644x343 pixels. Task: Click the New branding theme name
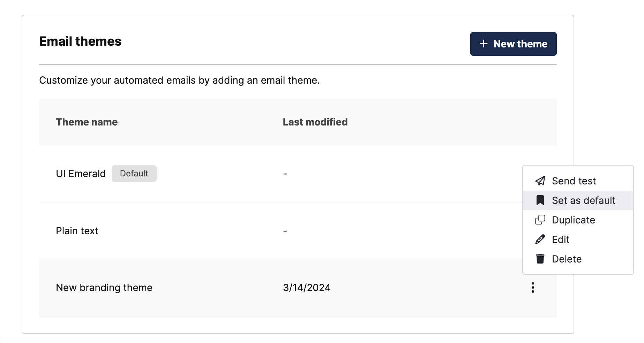[104, 288]
